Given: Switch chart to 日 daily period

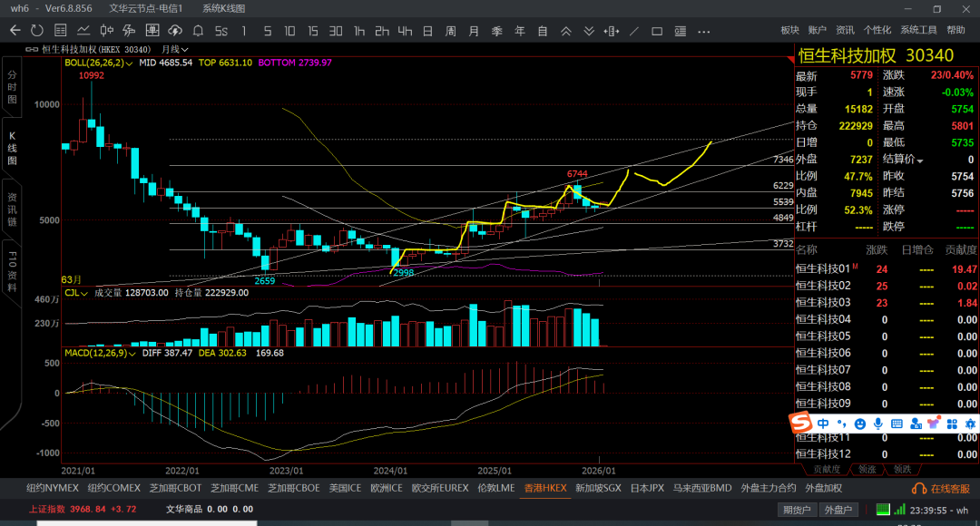Looking at the screenshot, I should click(x=427, y=31).
